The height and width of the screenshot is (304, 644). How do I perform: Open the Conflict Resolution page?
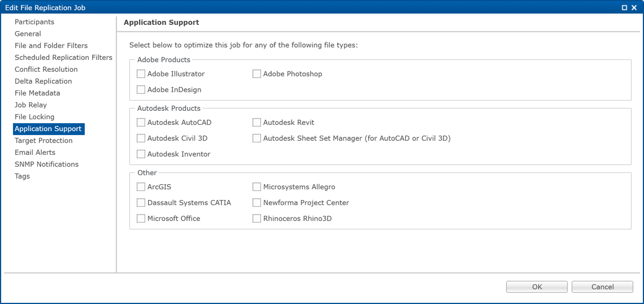pyautogui.click(x=46, y=70)
